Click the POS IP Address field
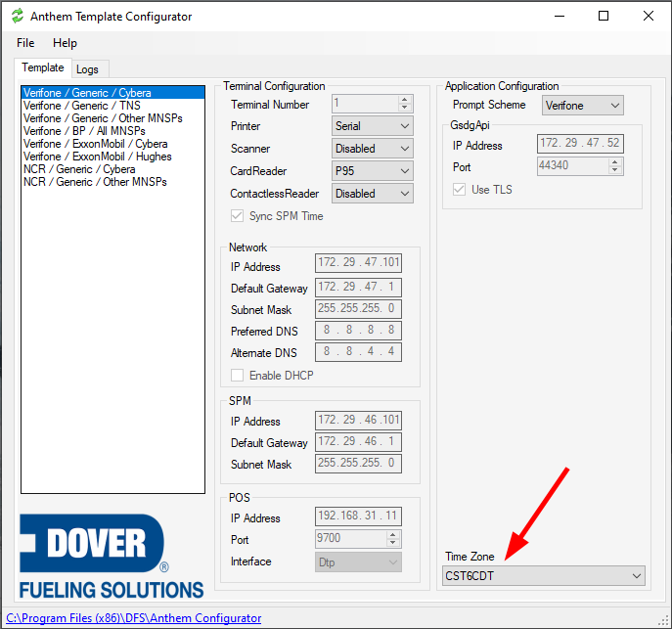 (358, 517)
